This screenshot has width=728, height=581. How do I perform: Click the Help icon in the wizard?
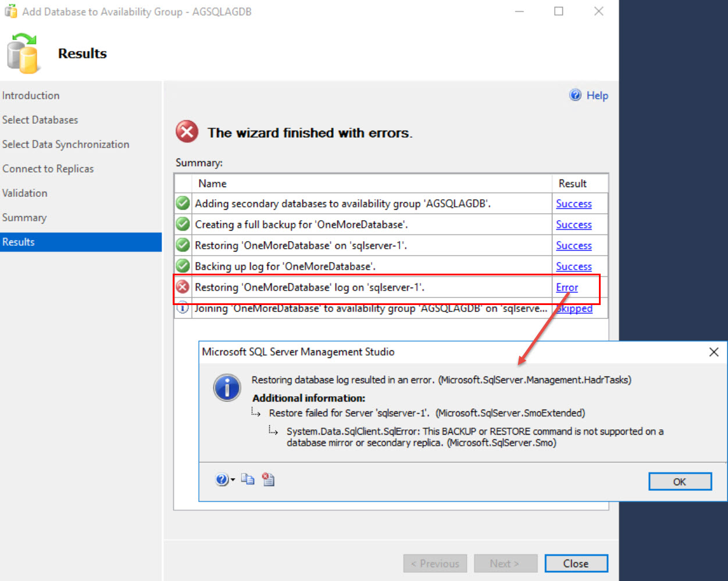click(x=575, y=95)
